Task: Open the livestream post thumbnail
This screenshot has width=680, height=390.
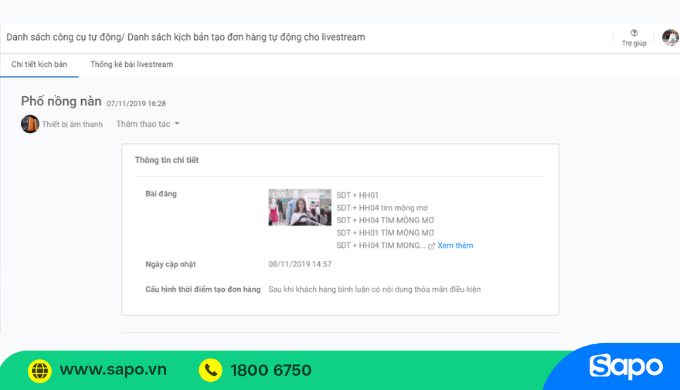Action: pos(300,207)
